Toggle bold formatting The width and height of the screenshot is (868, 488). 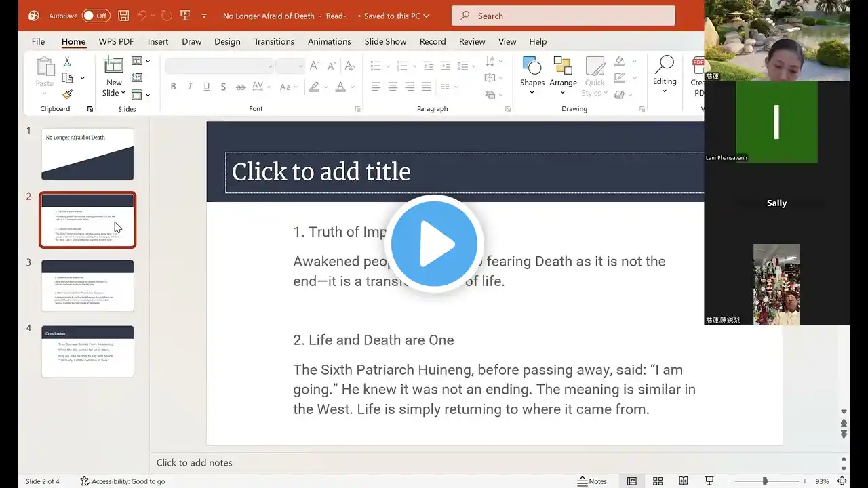point(174,87)
